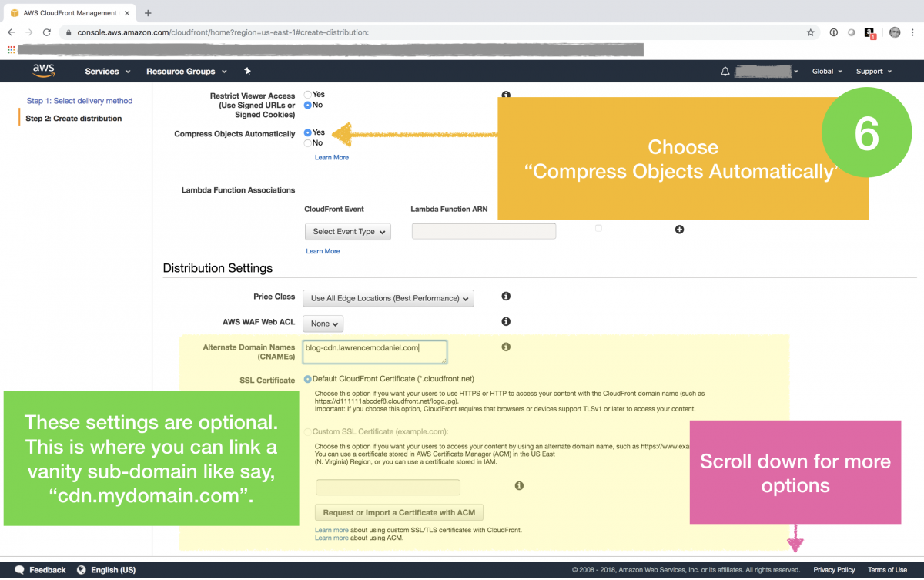Click the bookmark star in the address bar
924x580 pixels.
[x=810, y=32]
